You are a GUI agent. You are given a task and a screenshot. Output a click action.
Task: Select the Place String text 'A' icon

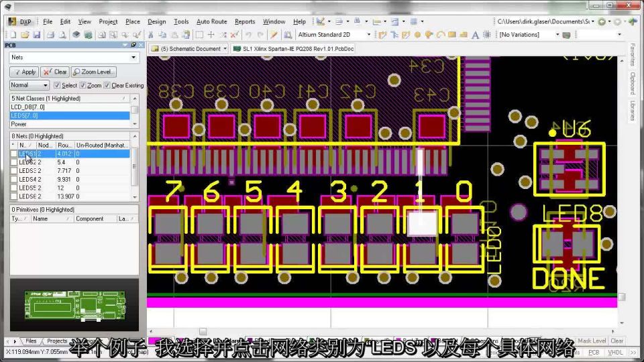[x=475, y=35]
